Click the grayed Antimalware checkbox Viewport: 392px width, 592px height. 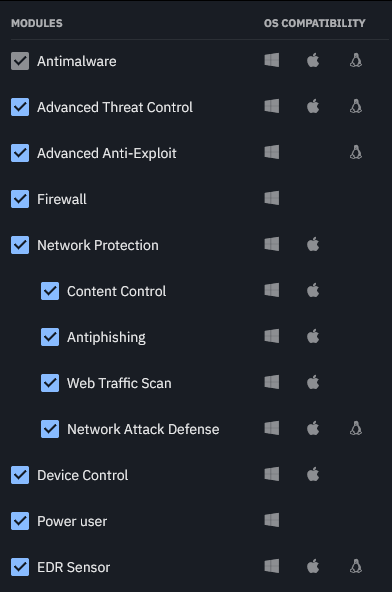click(20, 61)
